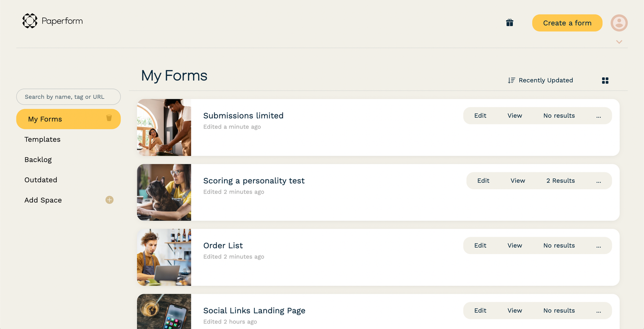644x329 pixels.
Task: View the 2 Results for Scoring a personality test
Action: 560,181
